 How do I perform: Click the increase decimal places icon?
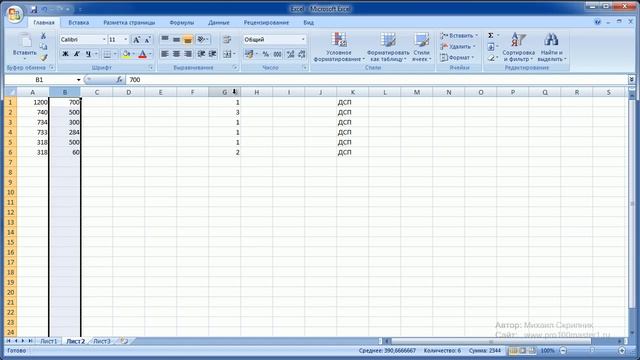[x=290, y=54]
